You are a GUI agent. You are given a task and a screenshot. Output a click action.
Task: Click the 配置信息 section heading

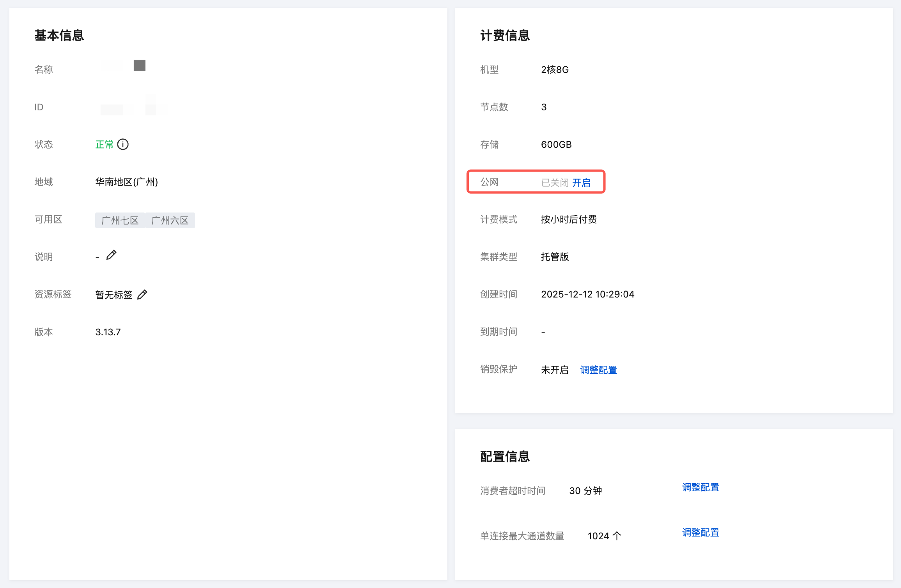505,457
